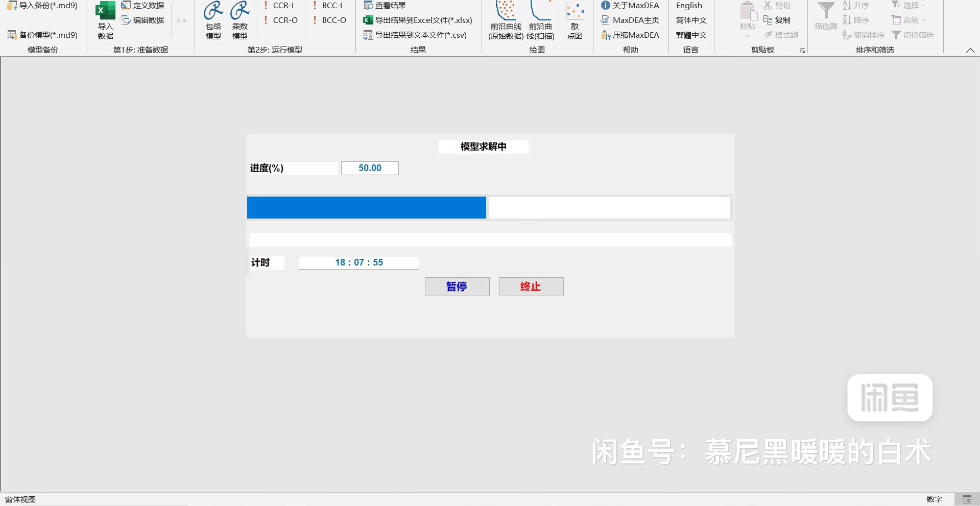Open 包络模型 envelopment model
Screen dimensions: 980x506
pos(213,20)
